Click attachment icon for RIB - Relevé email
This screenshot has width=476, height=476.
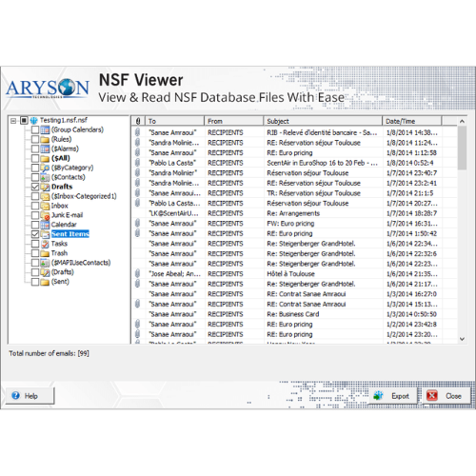[137, 132]
